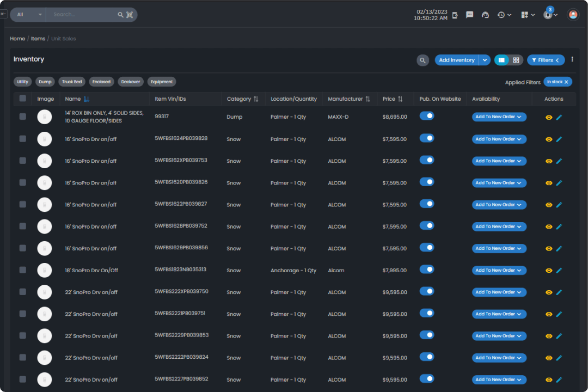Check the row for 5WFBS1624PB039828
Viewport: 588px width, 392px height.
[23, 139]
